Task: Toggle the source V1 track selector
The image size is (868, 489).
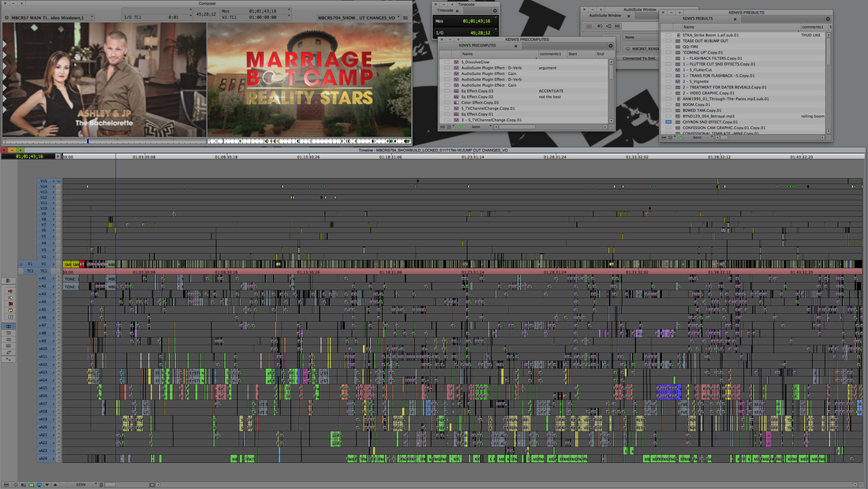Action: [x=30, y=264]
